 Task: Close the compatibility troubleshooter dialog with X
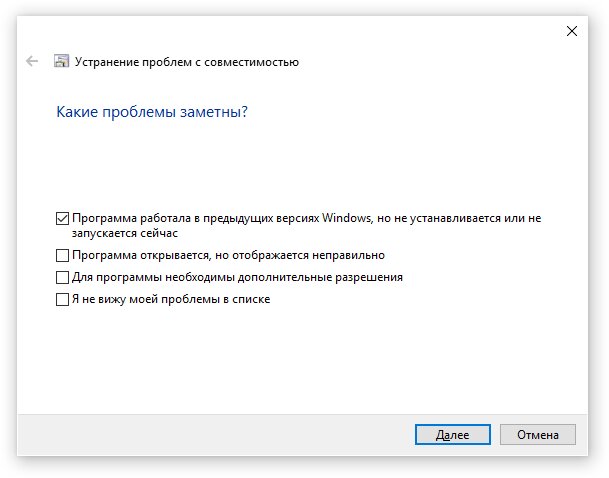tap(572, 31)
